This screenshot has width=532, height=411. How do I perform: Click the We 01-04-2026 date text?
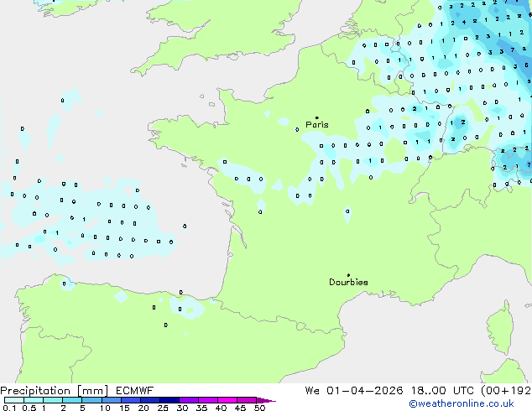click(x=354, y=391)
